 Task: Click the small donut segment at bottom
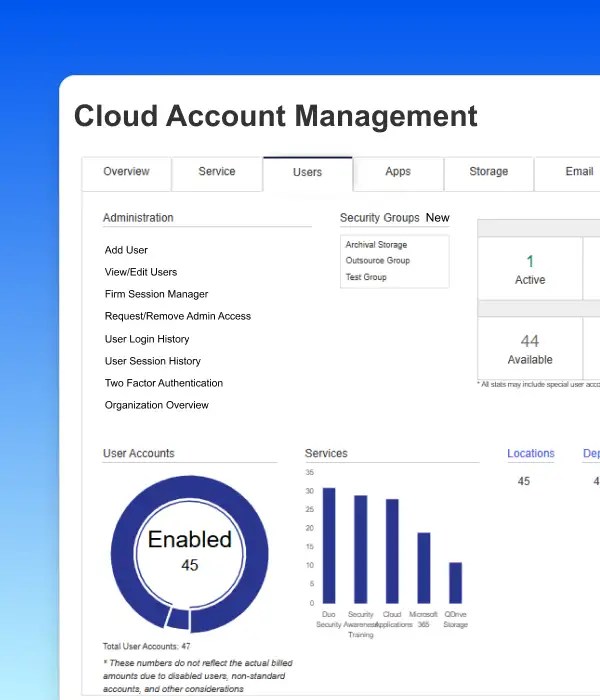(x=178, y=619)
